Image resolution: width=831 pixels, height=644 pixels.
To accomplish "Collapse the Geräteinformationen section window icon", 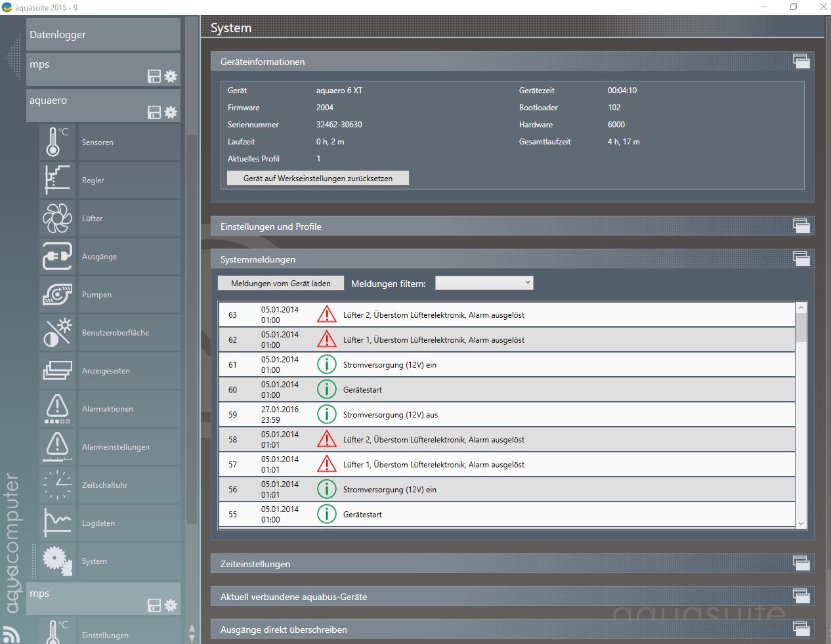I will click(801, 62).
